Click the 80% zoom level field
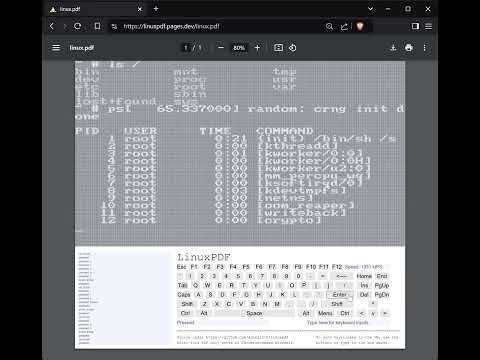This screenshot has width=480, height=360. pos(239,48)
